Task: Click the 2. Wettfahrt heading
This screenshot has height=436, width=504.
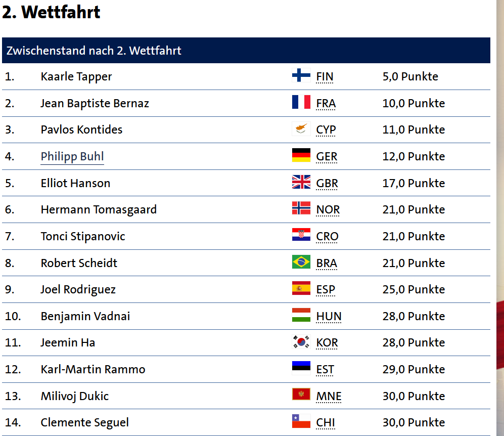Action: [51, 12]
